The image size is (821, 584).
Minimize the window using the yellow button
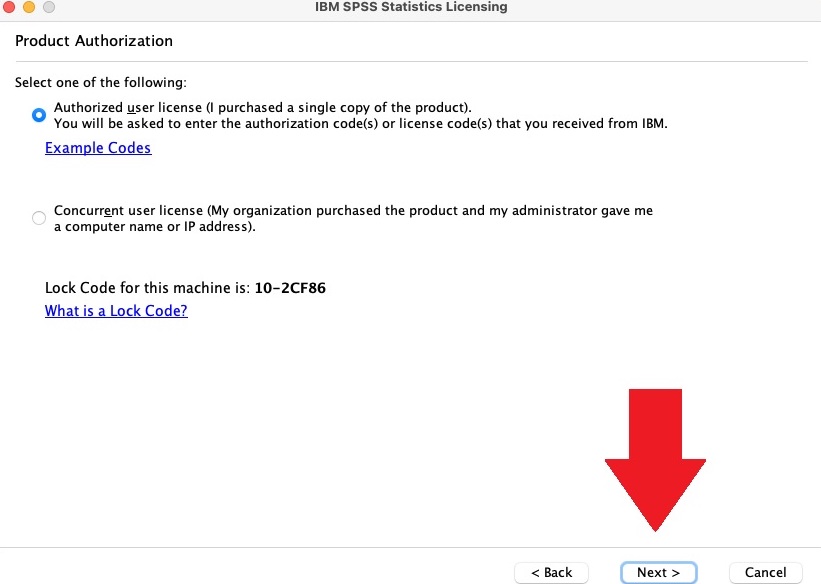[27, 7]
